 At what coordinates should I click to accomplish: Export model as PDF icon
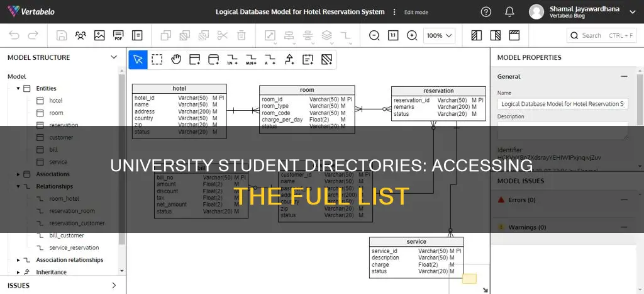click(118, 35)
